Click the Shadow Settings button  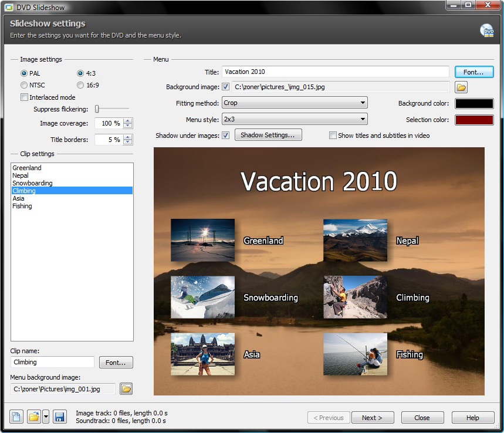click(268, 135)
